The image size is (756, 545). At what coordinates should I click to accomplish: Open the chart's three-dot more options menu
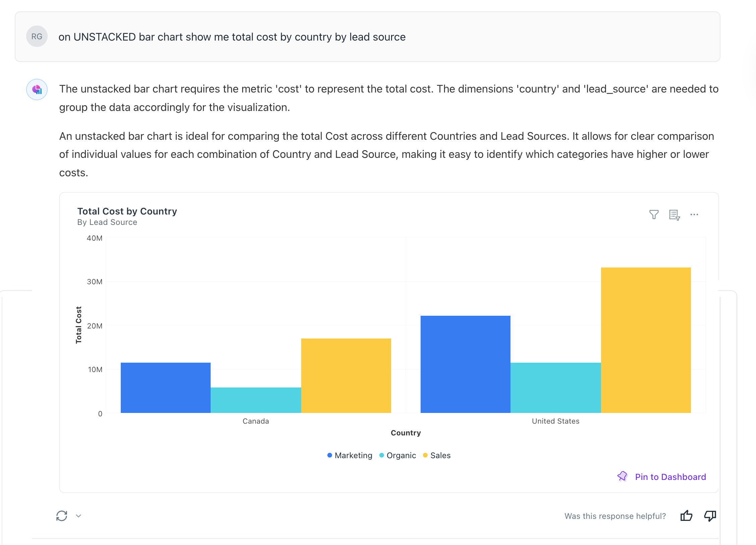[694, 215]
